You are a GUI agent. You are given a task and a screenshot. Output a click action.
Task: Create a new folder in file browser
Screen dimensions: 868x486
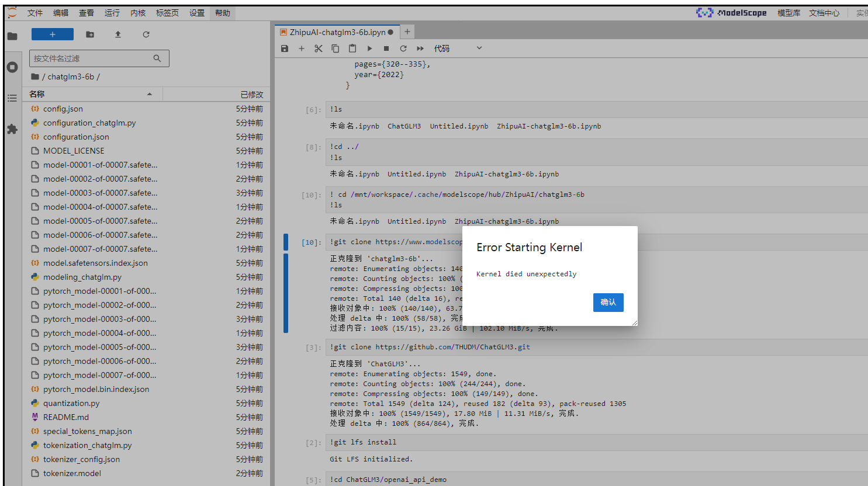90,34
